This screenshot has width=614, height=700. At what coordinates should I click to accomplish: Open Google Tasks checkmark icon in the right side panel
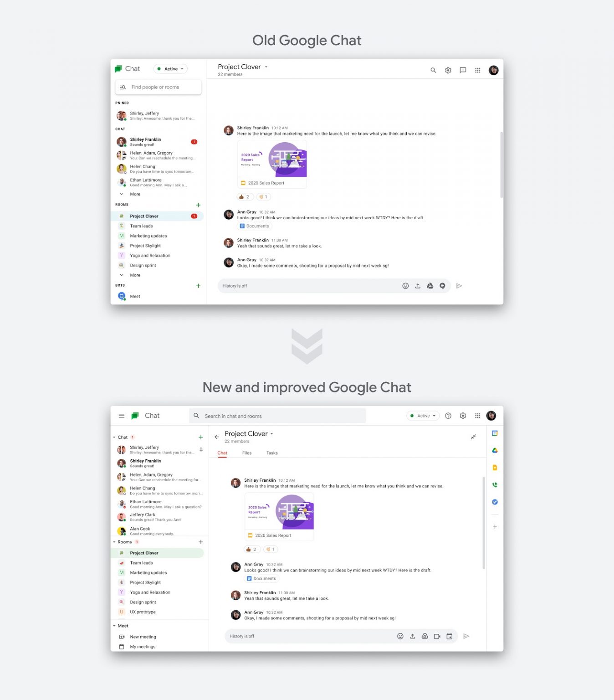pyautogui.click(x=495, y=502)
